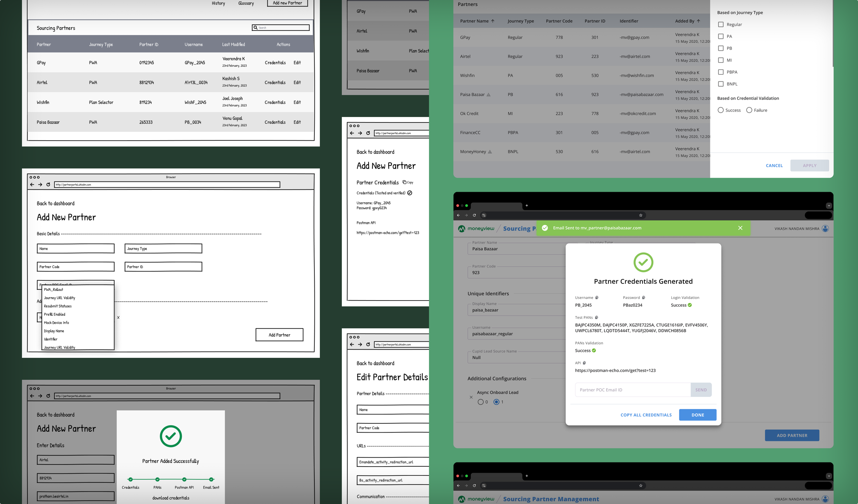Sort the Added By column arrow
This screenshot has width=858, height=504.
pyautogui.click(x=698, y=21)
